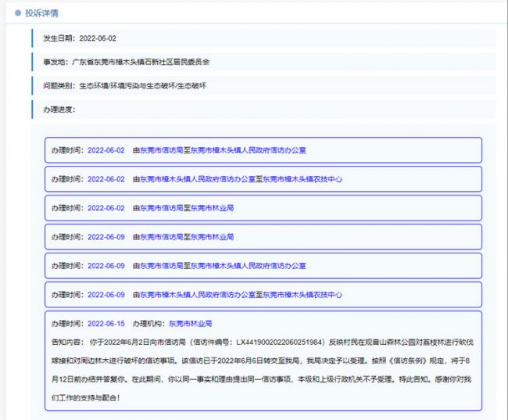Click 办理机构 label in the last record

(149, 323)
